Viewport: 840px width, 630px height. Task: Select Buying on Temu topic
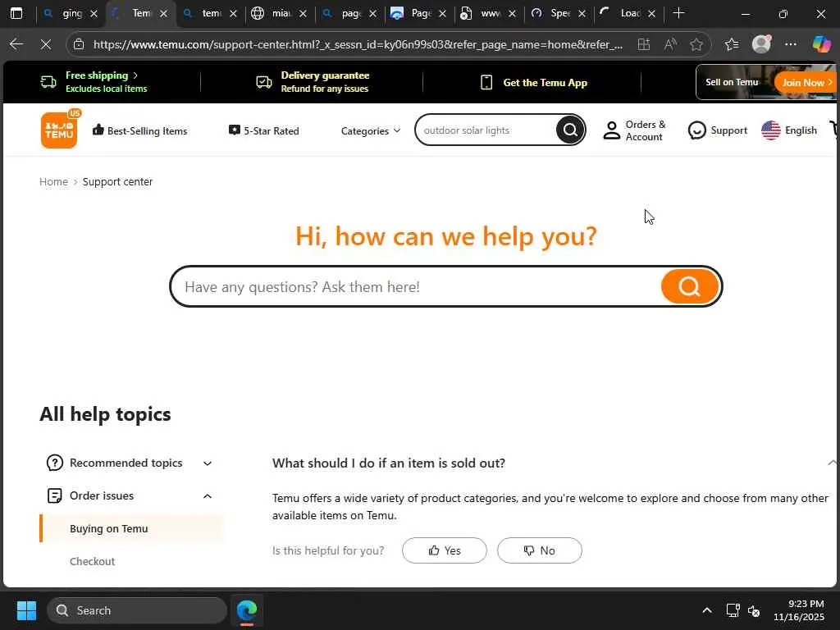[x=131, y=528]
